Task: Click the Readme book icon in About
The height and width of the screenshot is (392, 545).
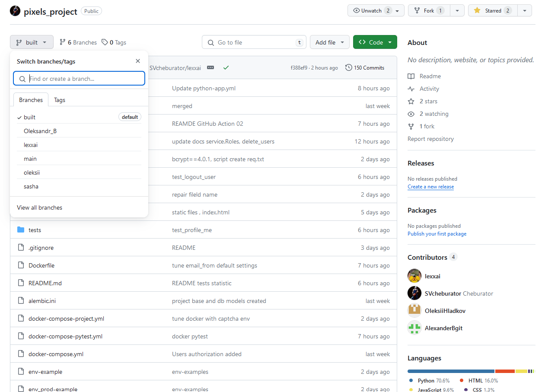Action: tap(411, 76)
